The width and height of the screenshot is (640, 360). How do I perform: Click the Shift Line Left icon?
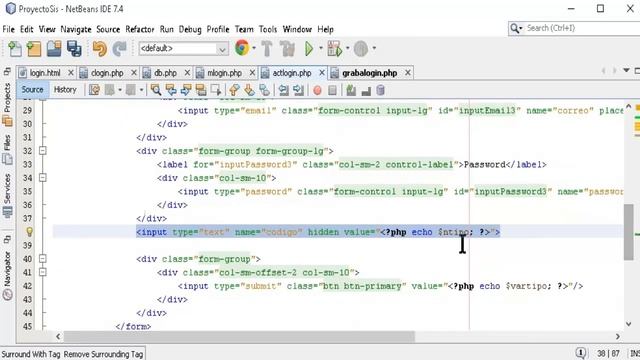tap(283, 90)
